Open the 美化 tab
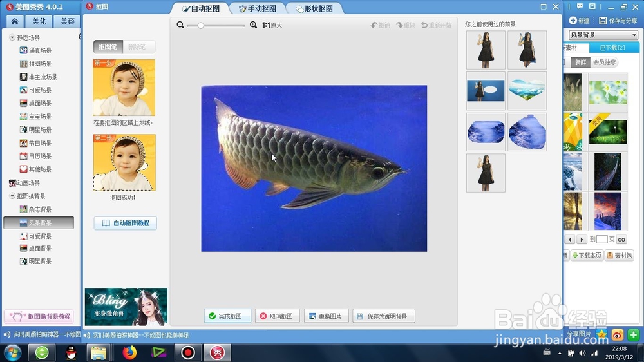Viewport: 644px width, 362px height. coord(39,21)
